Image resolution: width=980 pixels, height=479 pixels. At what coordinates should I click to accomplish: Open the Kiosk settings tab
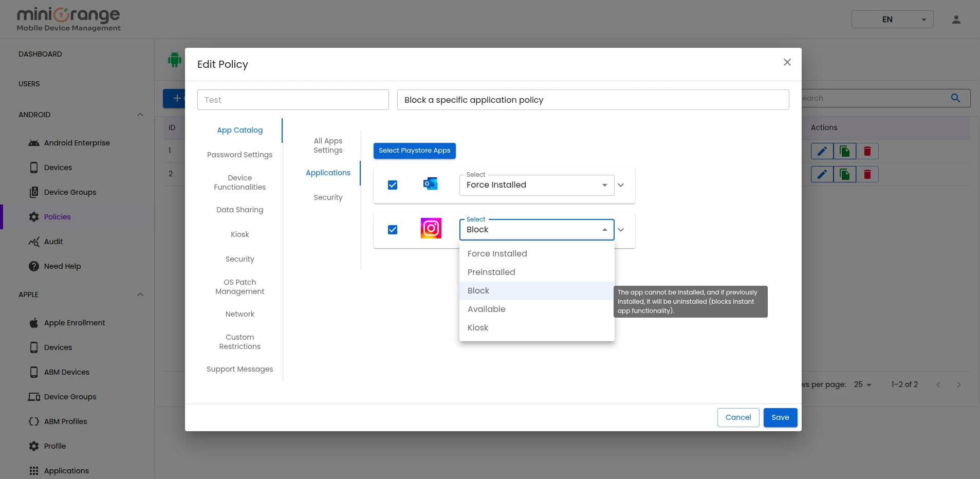(x=239, y=234)
